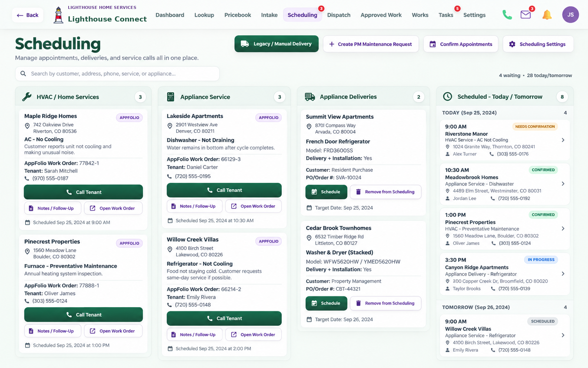Open Work Order for Willow Creek Villas
This screenshot has width=588, height=368.
tap(254, 335)
